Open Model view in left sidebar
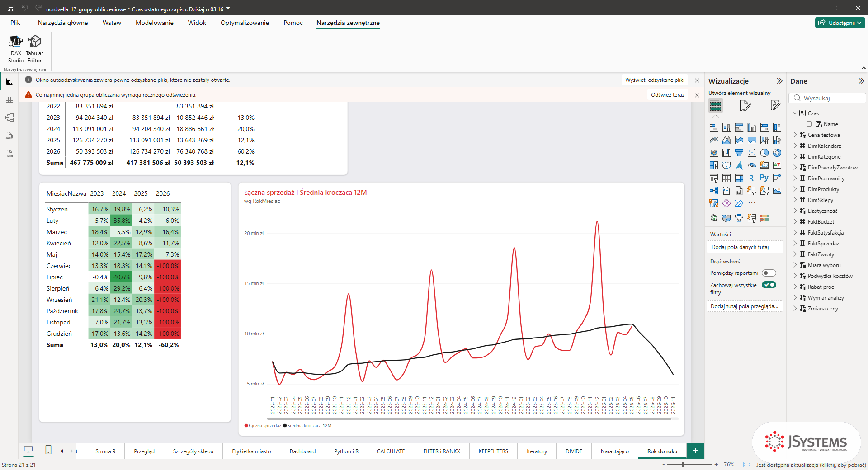 (9, 117)
